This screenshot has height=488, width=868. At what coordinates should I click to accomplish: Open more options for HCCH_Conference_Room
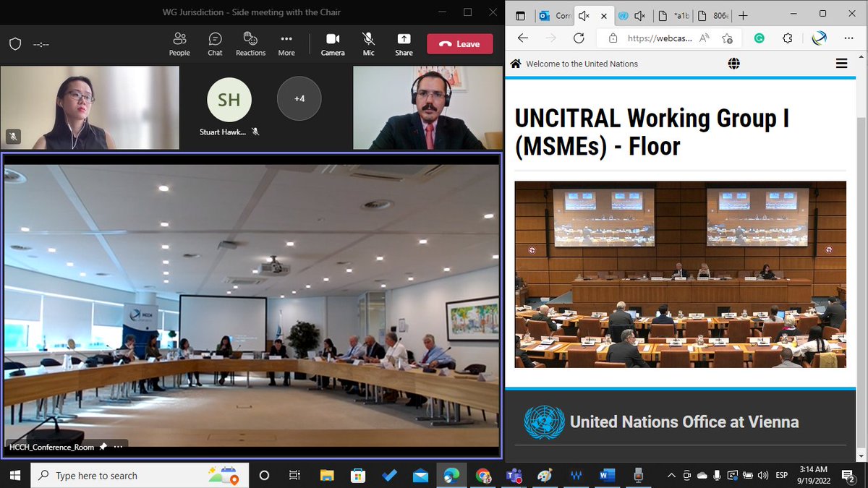(119, 447)
